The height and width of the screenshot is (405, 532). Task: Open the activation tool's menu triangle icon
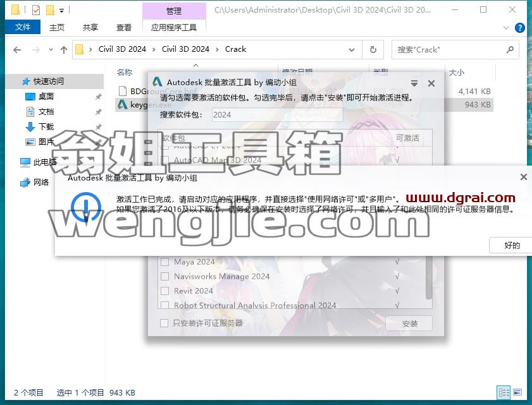coord(414,83)
